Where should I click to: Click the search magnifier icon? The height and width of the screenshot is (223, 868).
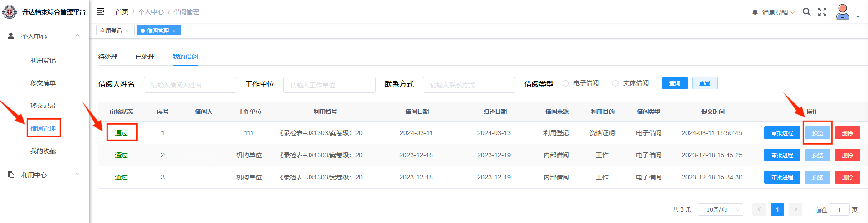click(806, 12)
